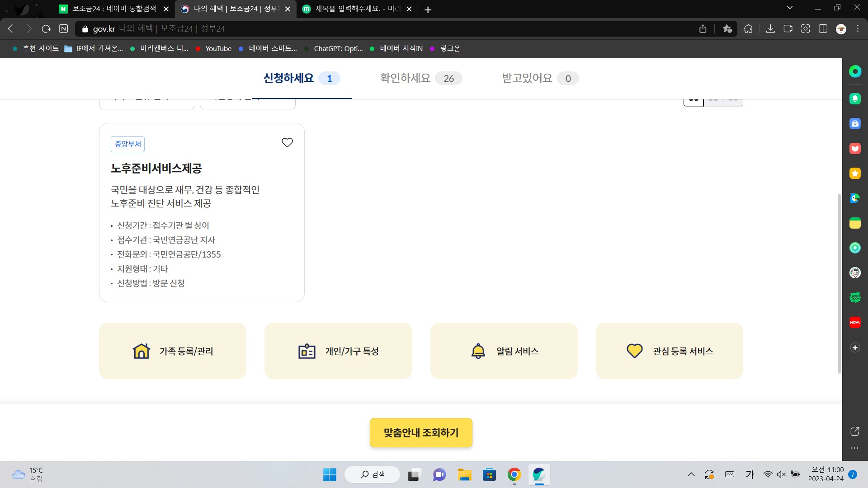Open browser three-dot menu
Viewport: 868px width, 488px height.
tap(858, 29)
